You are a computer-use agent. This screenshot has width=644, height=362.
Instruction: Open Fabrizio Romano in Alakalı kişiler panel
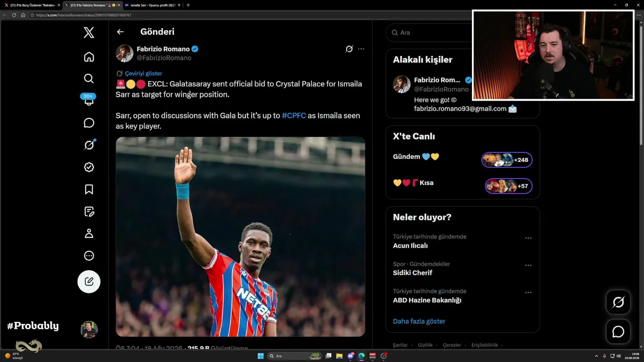(x=438, y=80)
